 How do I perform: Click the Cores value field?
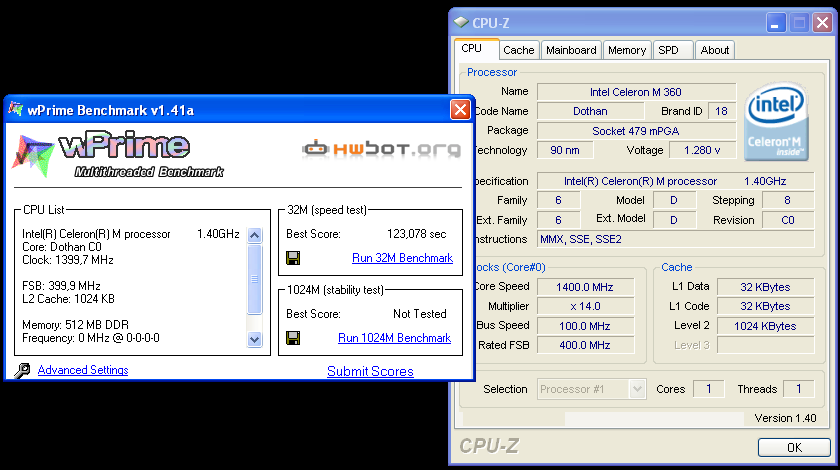(x=708, y=389)
